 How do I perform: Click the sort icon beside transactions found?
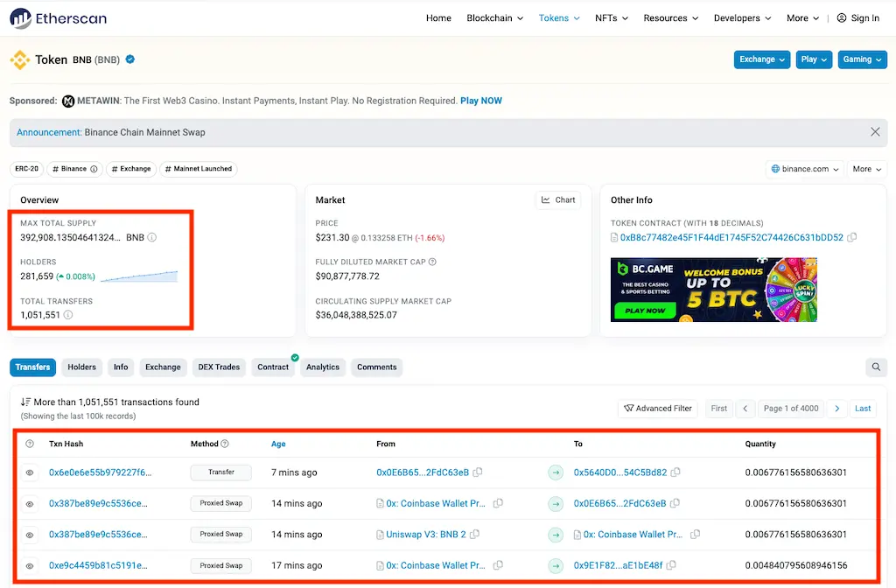click(x=25, y=402)
